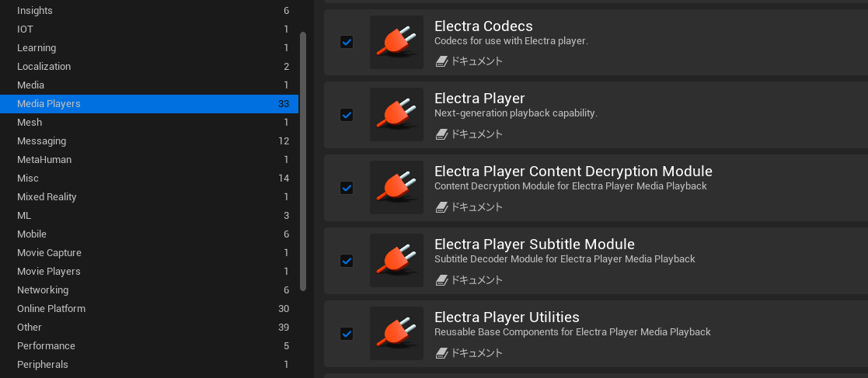Viewport: 868px width, 378px height.
Task: Select the ML category
Action: (149, 216)
